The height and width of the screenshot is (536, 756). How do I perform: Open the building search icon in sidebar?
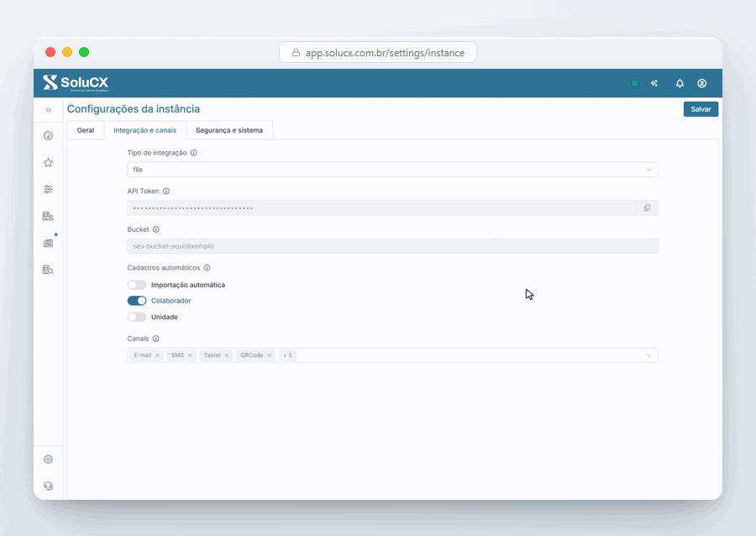tap(48, 270)
